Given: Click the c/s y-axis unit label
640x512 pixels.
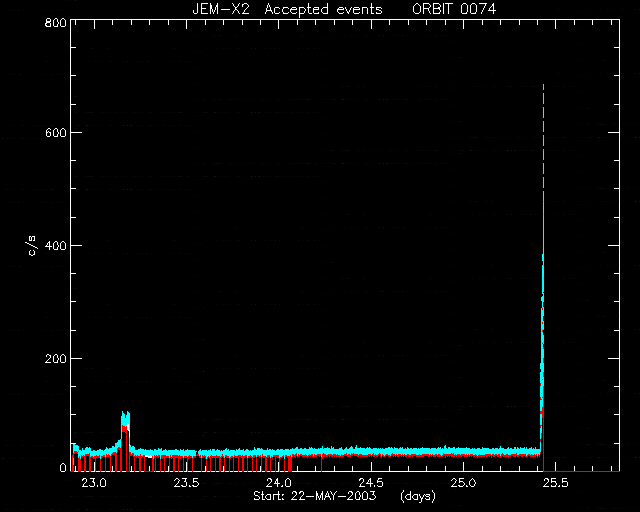Looking at the screenshot, I should click(32, 246).
